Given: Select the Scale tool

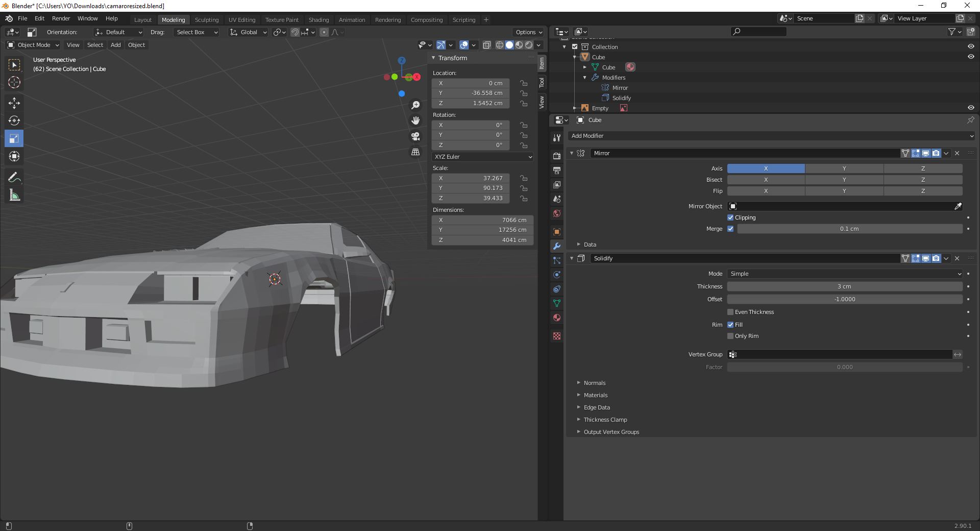Looking at the screenshot, I should (14, 138).
